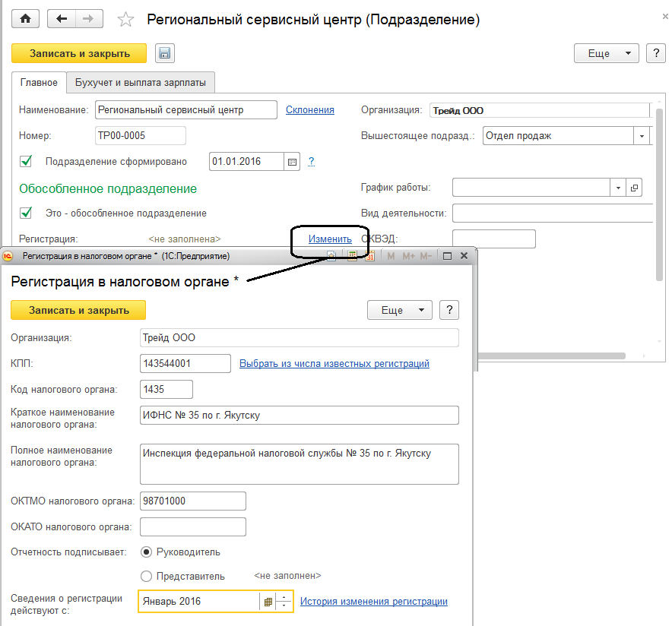Screen dimensions: 672x626
Task: Toggle 'Подразделение сформировано' checkbox
Action: [x=26, y=161]
